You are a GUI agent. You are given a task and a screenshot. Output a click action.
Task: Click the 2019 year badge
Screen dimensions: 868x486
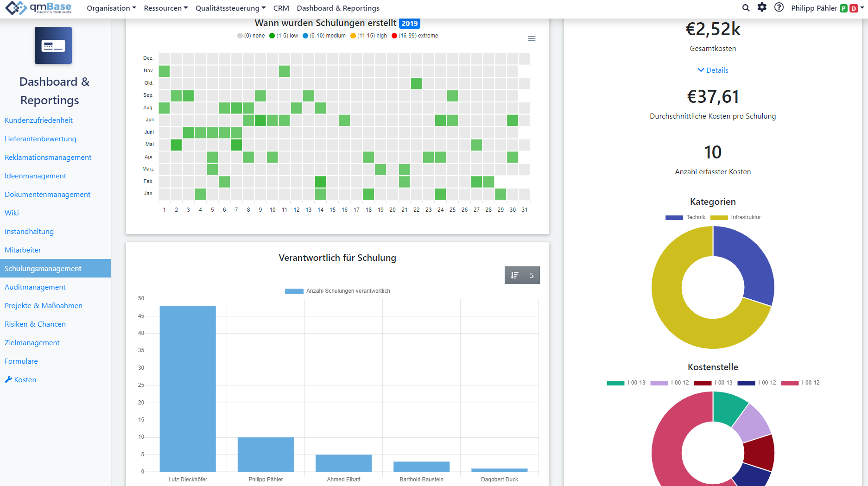pyautogui.click(x=410, y=24)
